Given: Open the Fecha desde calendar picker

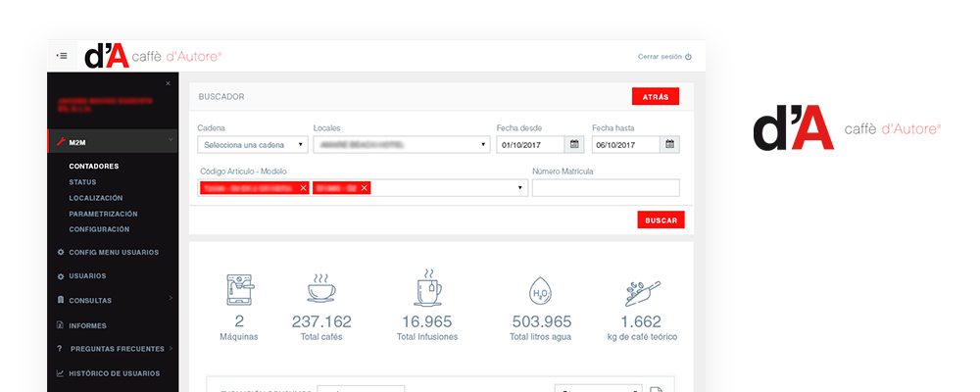Looking at the screenshot, I should click(574, 145).
